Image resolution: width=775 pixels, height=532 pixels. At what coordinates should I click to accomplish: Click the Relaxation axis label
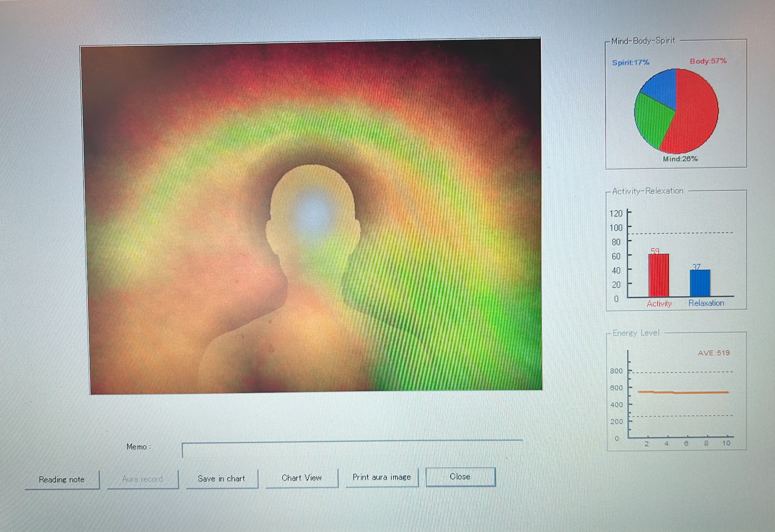pyautogui.click(x=706, y=303)
